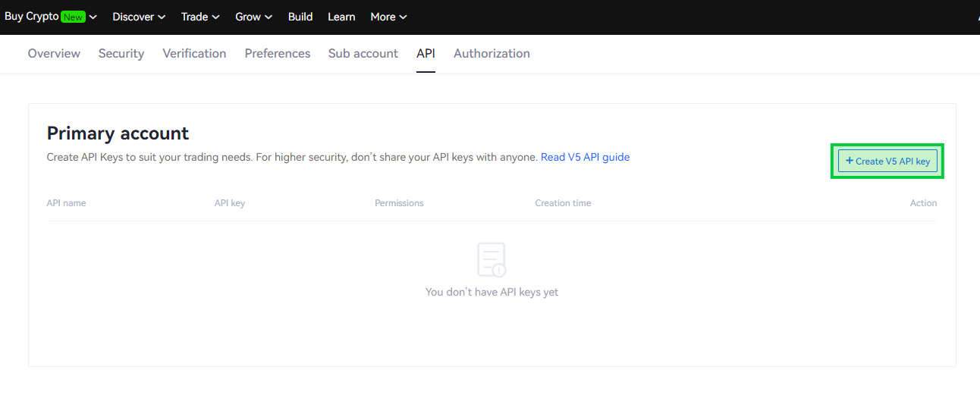Click the Action column header
This screenshot has width=980, height=395.
pyautogui.click(x=923, y=203)
